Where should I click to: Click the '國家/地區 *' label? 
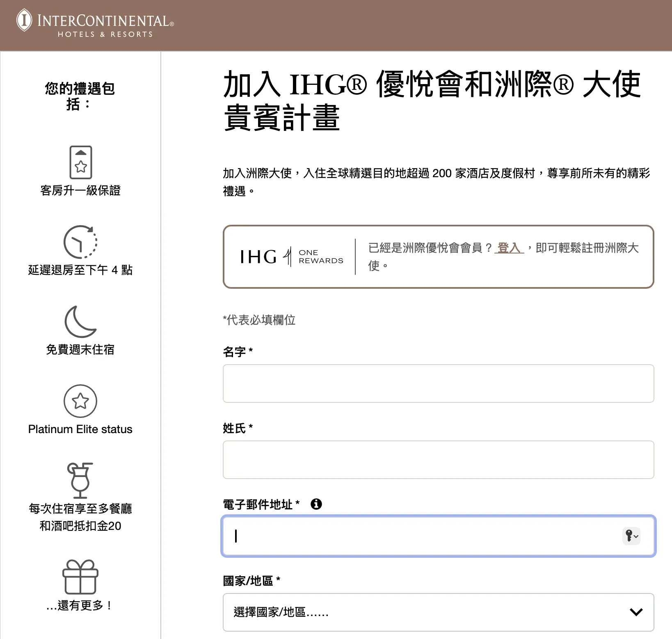click(251, 581)
